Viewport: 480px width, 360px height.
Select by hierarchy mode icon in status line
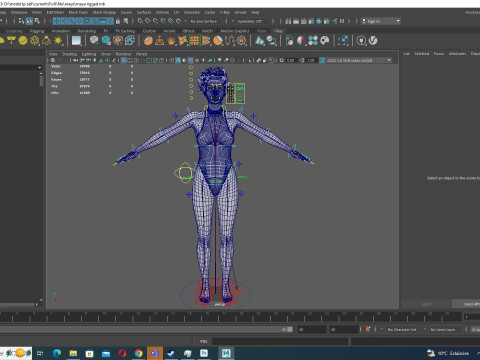tap(22, 21)
